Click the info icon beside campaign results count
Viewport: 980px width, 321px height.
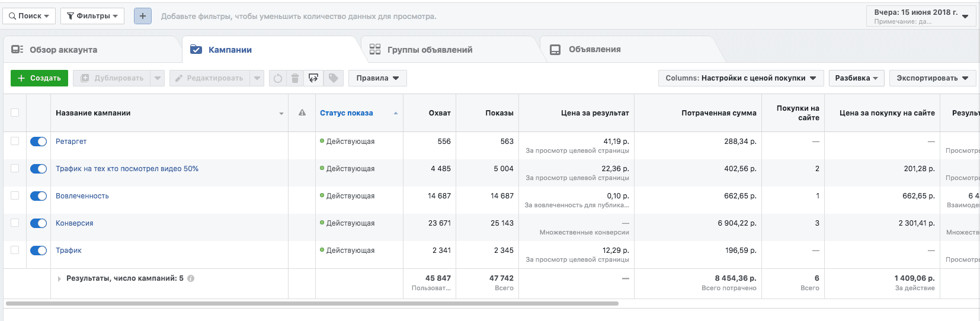(191, 278)
